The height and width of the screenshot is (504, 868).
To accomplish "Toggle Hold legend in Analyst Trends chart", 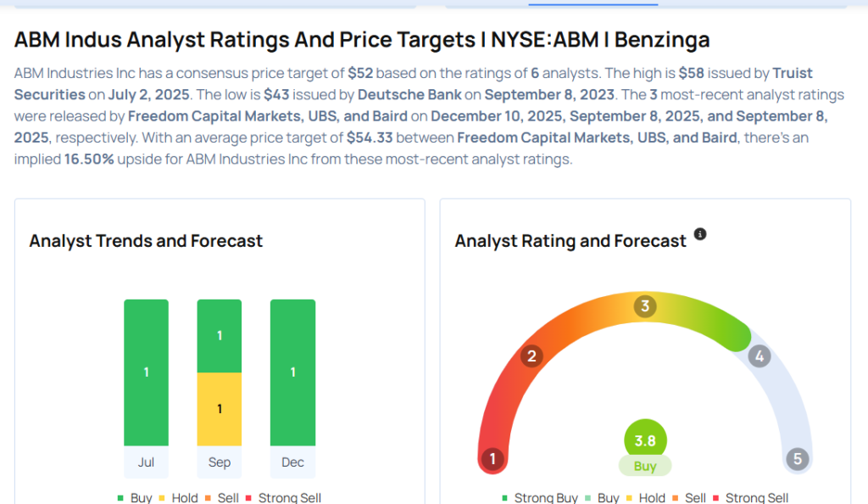I will coord(178,498).
